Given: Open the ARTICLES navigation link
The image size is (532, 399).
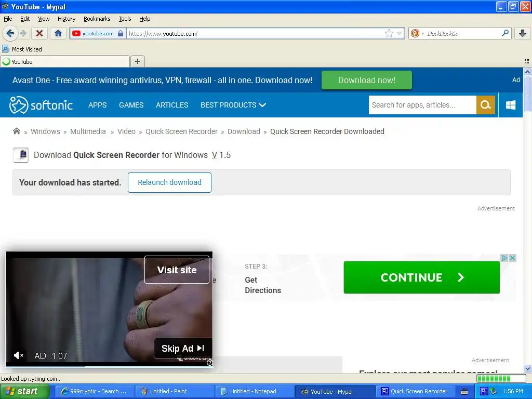Looking at the screenshot, I should tap(171, 105).
